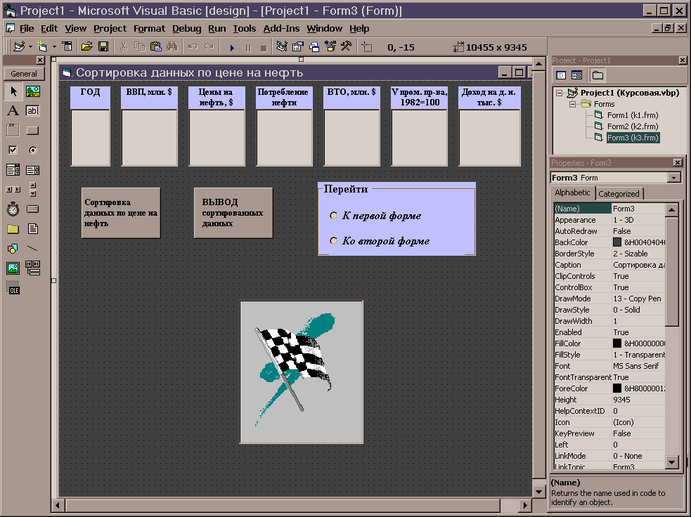
Task: Click View Code icon in Project panel
Action: (x=561, y=75)
